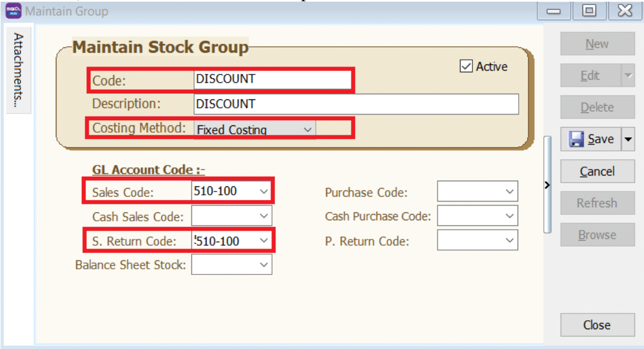Expand the Cash Sales Code dropdown

264,216
